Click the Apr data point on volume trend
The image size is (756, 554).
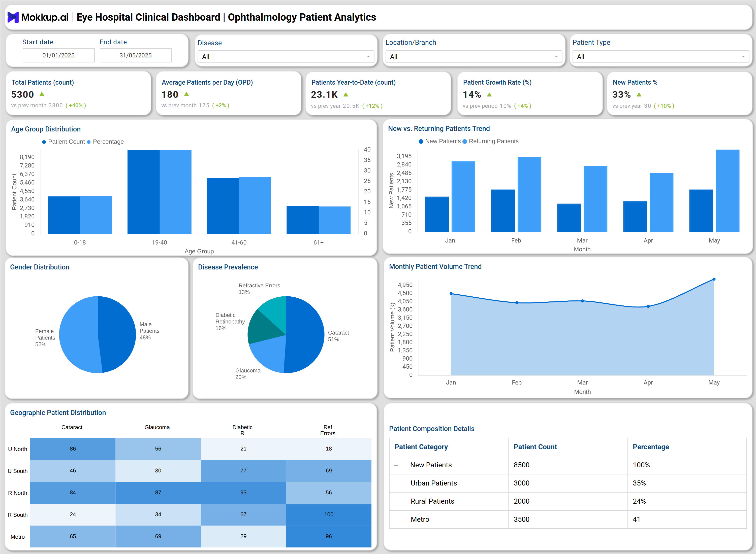[x=648, y=306]
